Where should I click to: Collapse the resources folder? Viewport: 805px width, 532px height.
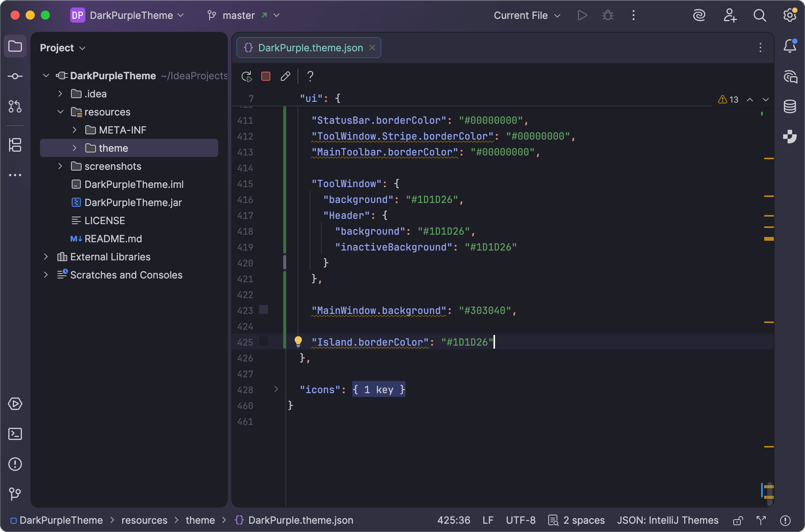[x=60, y=112]
